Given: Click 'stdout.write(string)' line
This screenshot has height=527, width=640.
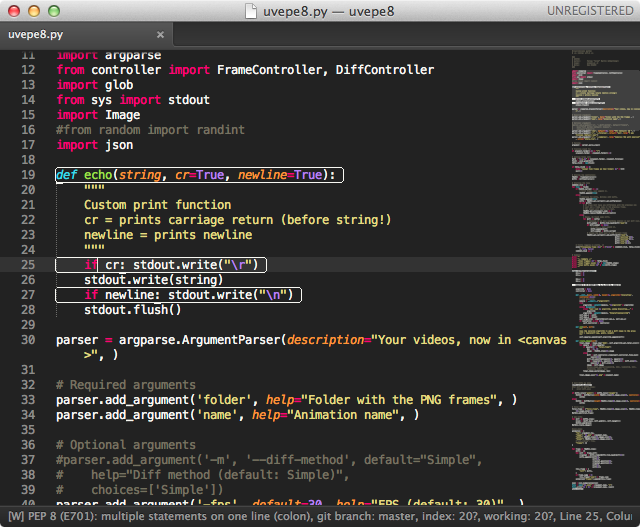Looking at the screenshot, I should (x=154, y=280).
